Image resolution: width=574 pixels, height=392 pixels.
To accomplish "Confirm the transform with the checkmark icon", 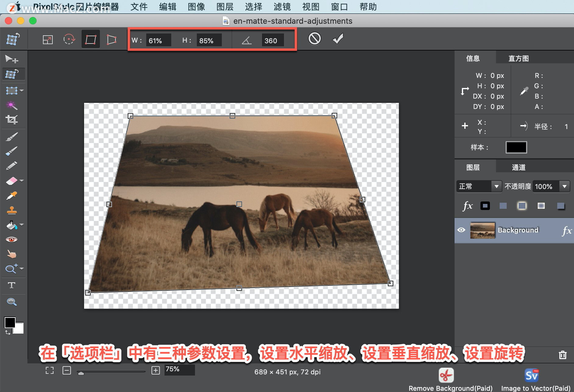I will click(337, 39).
